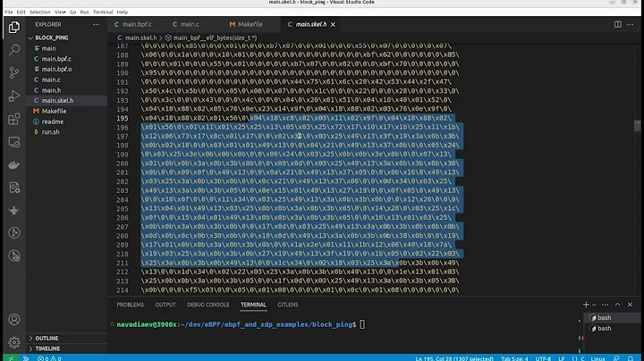Open the Search view in activity bar
Viewport: 644px width, 361px height.
click(14, 50)
